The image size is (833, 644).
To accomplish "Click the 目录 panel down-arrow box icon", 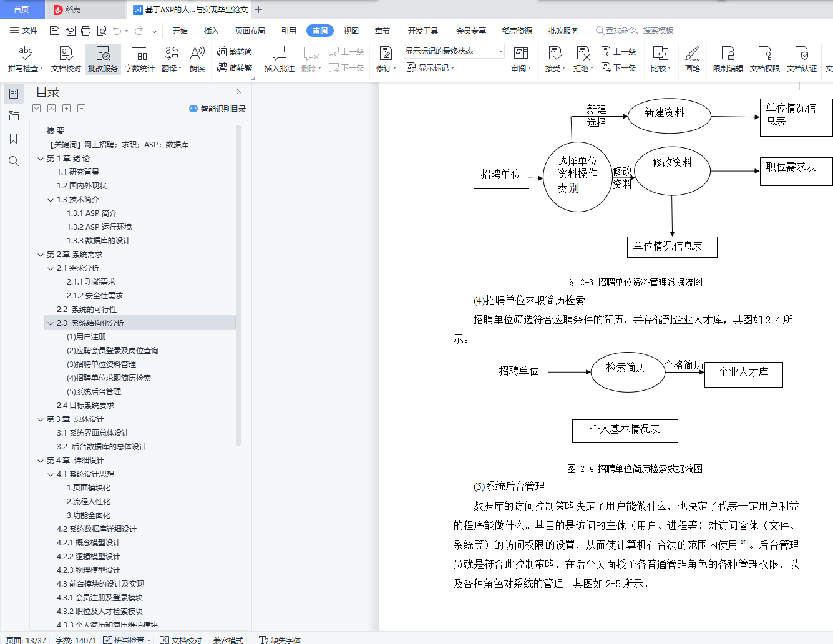I will point(37,109).
